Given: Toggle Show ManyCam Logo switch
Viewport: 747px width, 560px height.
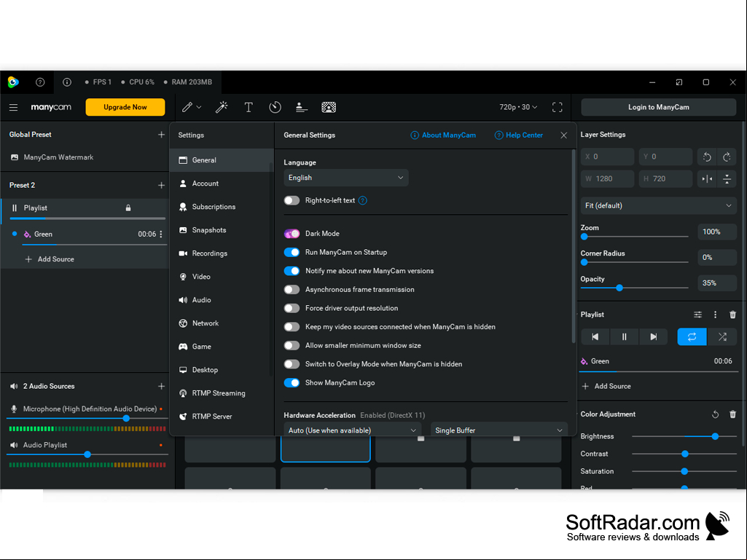Looking at the screenshot, I should click(292, 383).
